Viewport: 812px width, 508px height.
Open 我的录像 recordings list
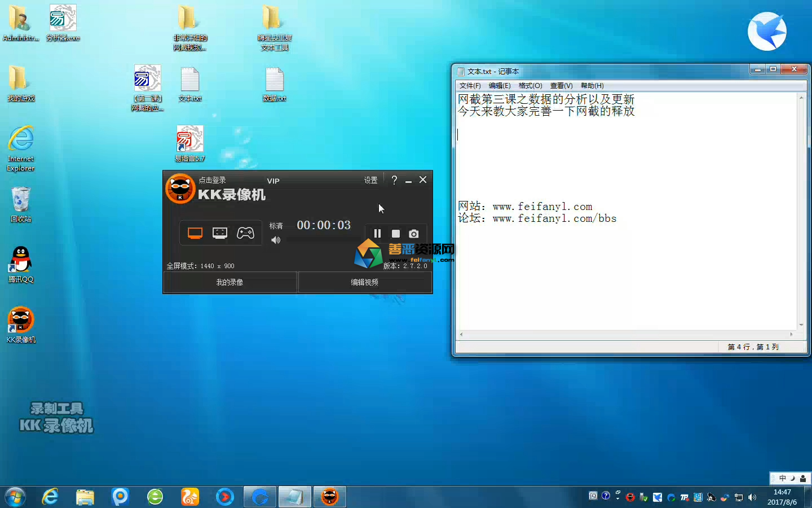pyautogui.click(x=230, y=282)
